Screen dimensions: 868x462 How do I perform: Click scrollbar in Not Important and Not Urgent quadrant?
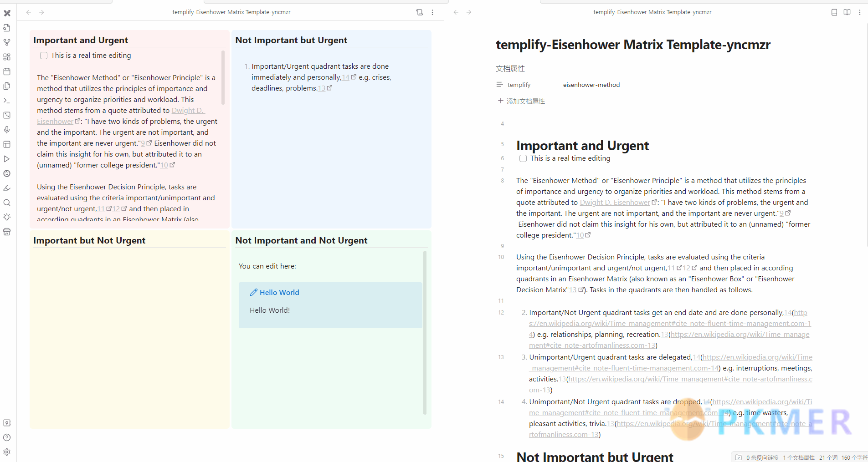tap(425, 332)
